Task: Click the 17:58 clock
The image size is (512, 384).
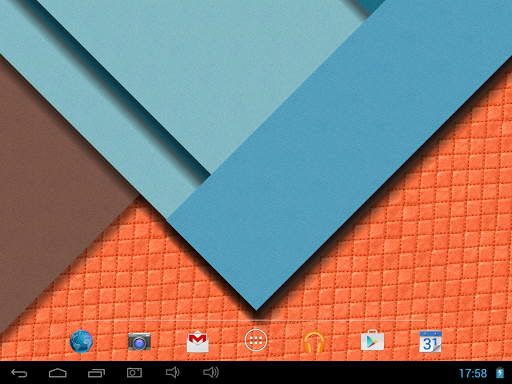Action: click(473, 373)
